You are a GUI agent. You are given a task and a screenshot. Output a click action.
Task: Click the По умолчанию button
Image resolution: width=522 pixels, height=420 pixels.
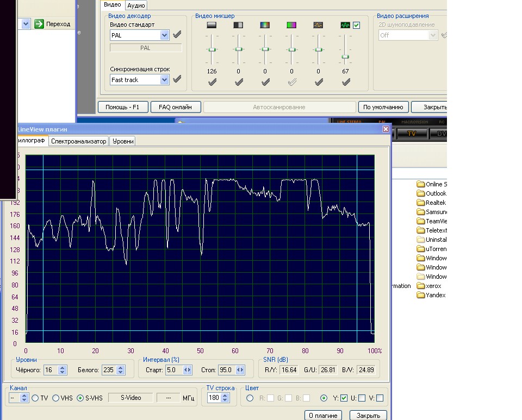tap(383, 107)
